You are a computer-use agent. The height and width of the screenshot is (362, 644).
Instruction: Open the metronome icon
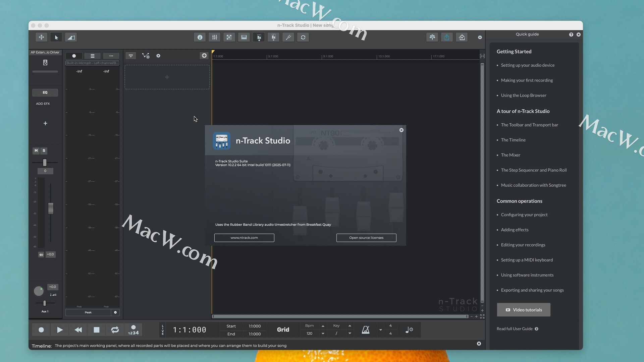point(366,330)
